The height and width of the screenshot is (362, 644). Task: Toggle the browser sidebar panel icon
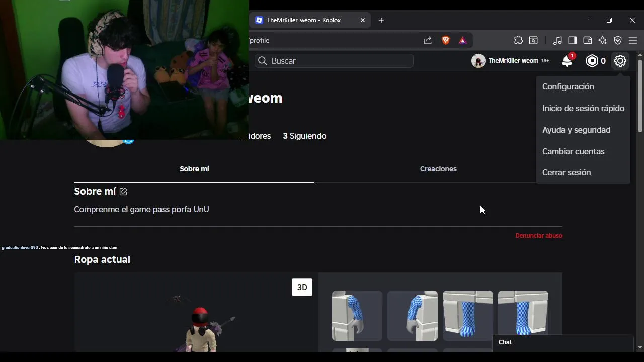click(x=573, y=40)
